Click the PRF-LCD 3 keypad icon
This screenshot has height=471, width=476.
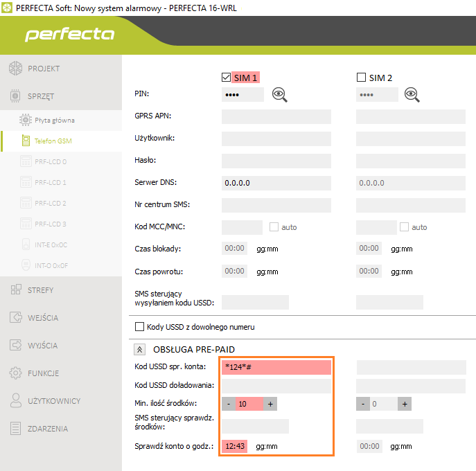[x=26, y=224]
